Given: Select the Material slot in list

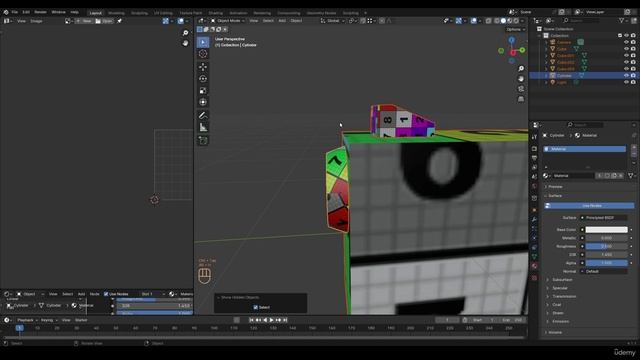Looking at the screenshot, I should tap(584, 149).
